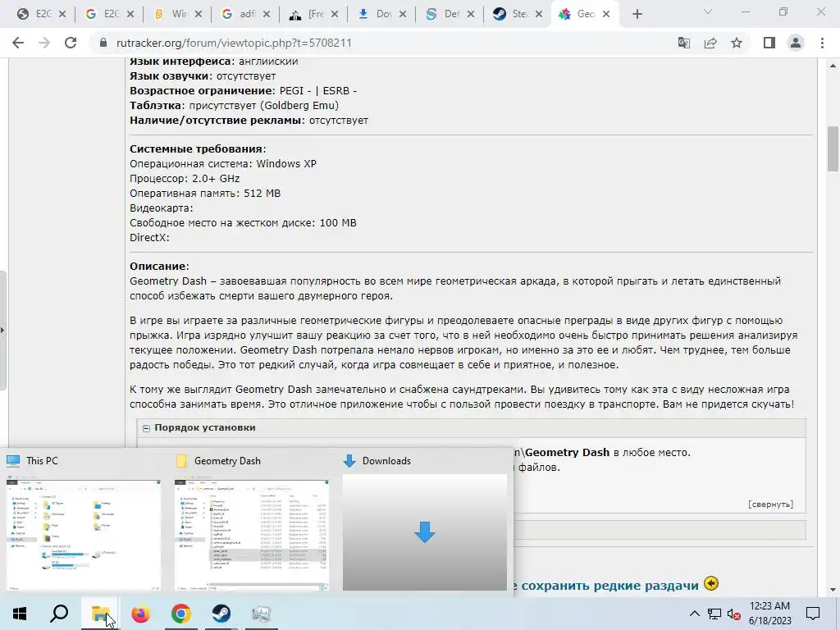Viewport: 840px width, 630px height.
Task: Click the muted volume tray icon
Action: (734, 614)
